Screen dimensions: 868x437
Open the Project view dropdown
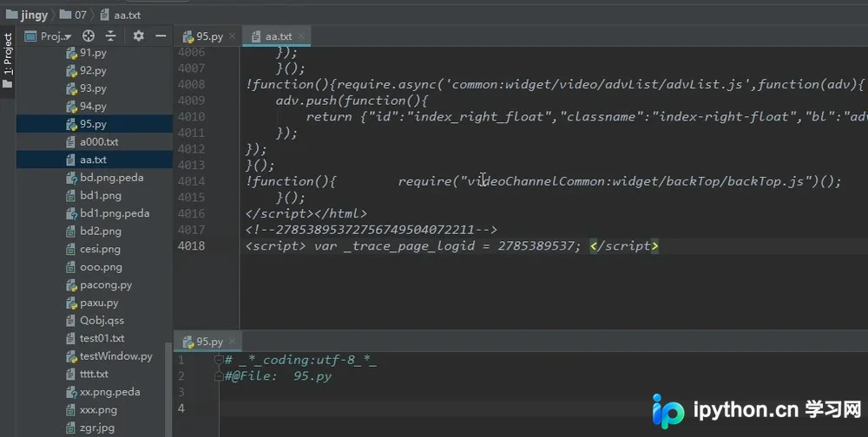49,36
